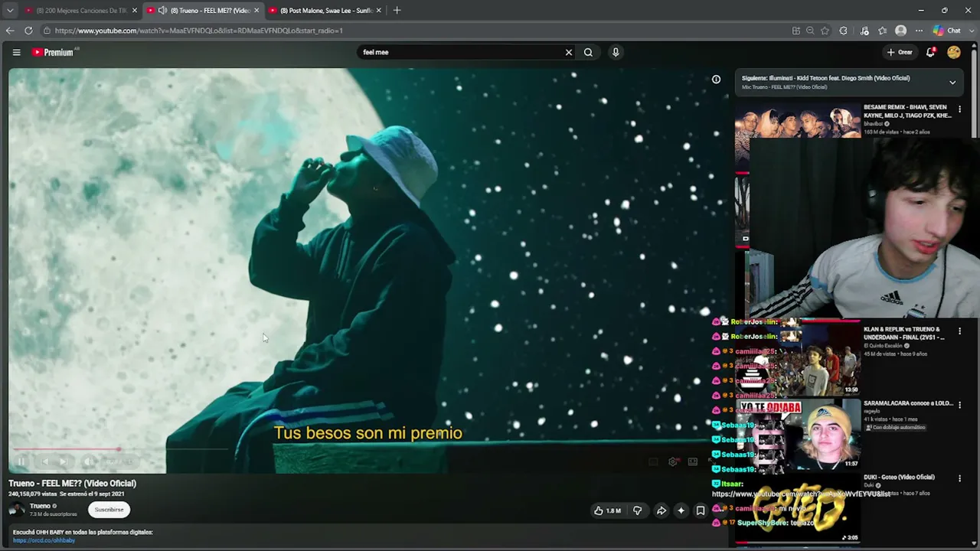980x551 pixels.
Task: Open browser apps icon in address bar
Action: (796, 31)
